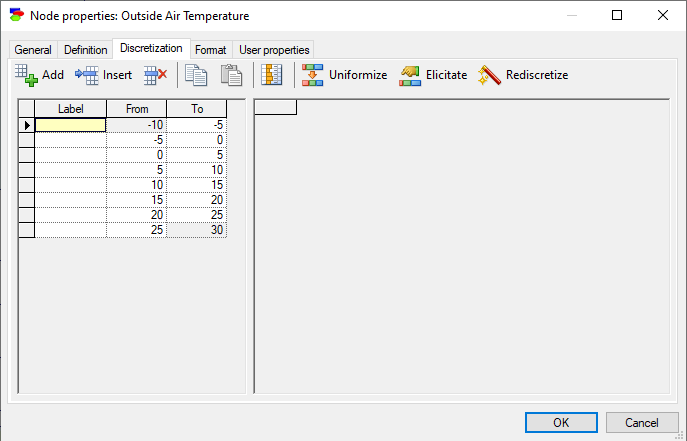Maximize the Node properties window
The image size is (687, 441).
(x=617, y=15)
